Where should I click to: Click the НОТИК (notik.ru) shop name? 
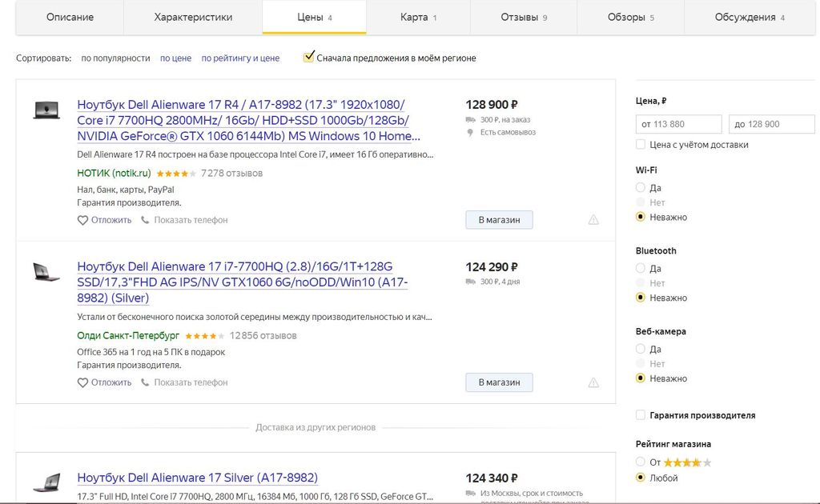[x=114, y=173]
